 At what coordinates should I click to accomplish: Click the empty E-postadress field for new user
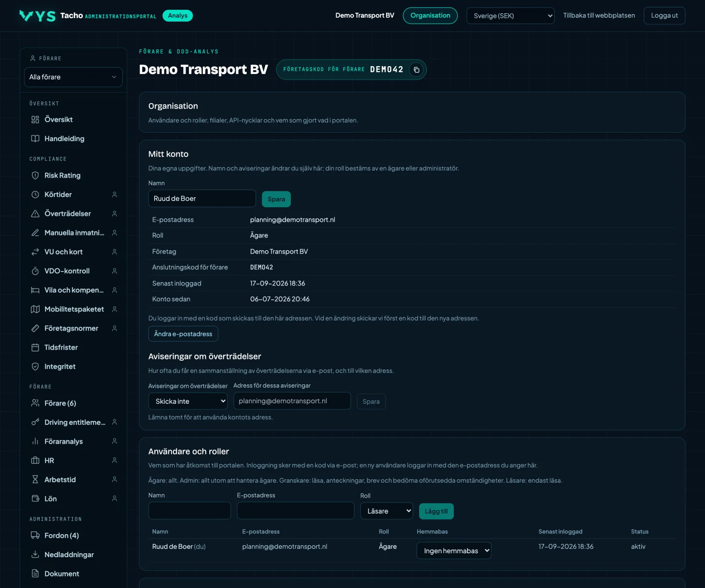(296, 510)
